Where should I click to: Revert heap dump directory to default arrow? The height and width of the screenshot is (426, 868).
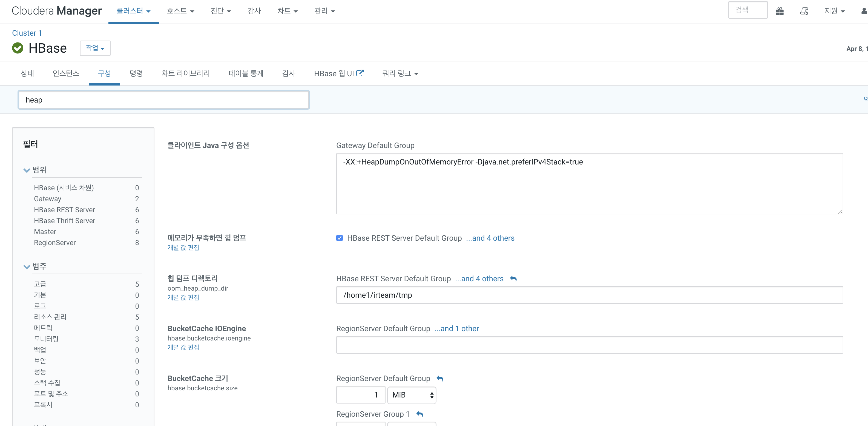point(513,279)
